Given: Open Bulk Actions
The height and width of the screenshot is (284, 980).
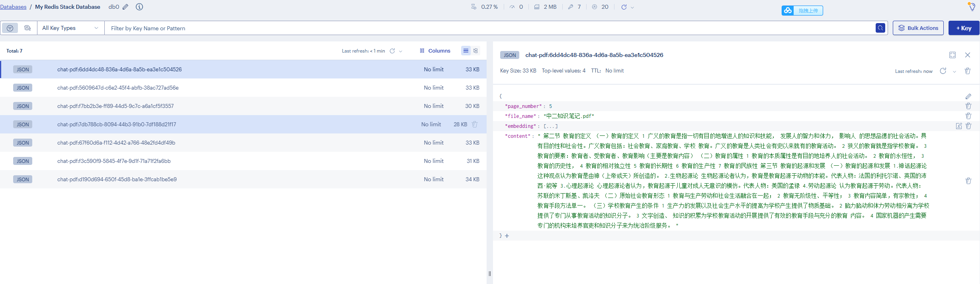Looking at the screenshot, I should pyautogui.click(x=918, y=28).
